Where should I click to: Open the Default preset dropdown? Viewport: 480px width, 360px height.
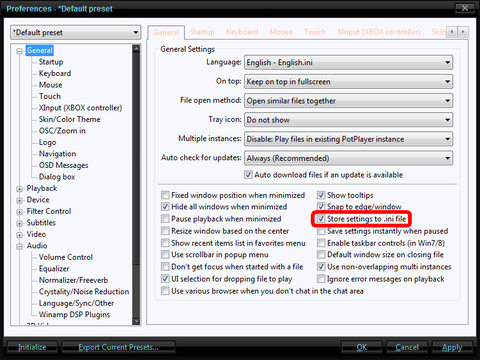click(x=76, y=32)
